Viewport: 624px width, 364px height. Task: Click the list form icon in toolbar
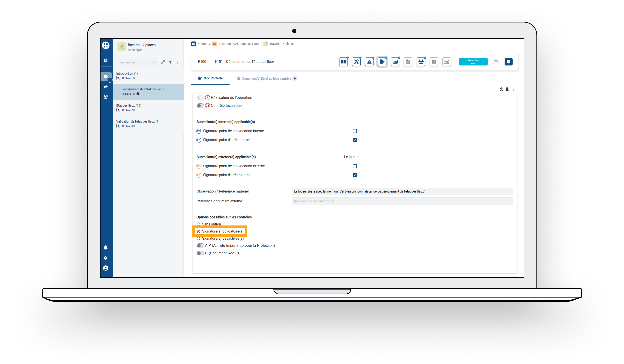click(395, 62)
